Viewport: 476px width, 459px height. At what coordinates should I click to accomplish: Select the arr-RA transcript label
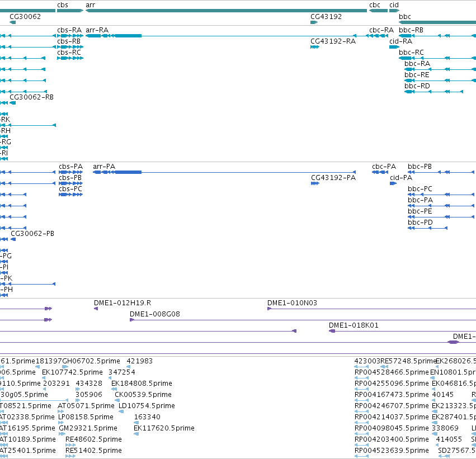97,30
